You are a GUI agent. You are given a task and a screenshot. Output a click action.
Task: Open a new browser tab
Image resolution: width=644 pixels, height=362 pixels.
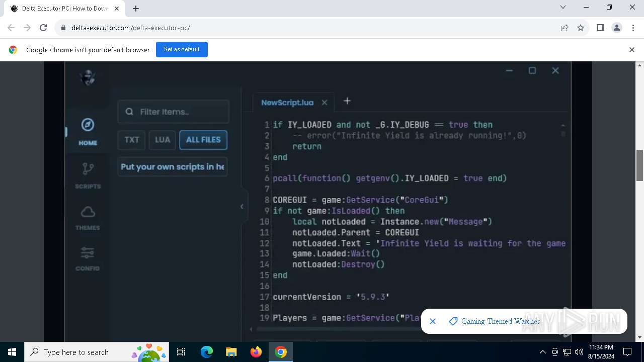tap(136, 9)
